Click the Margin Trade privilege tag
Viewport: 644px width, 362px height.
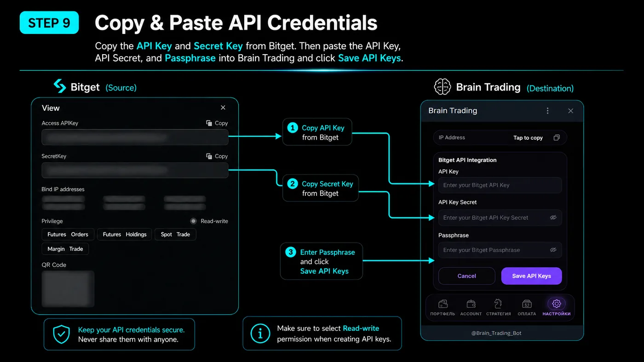[x=65, y=249]
